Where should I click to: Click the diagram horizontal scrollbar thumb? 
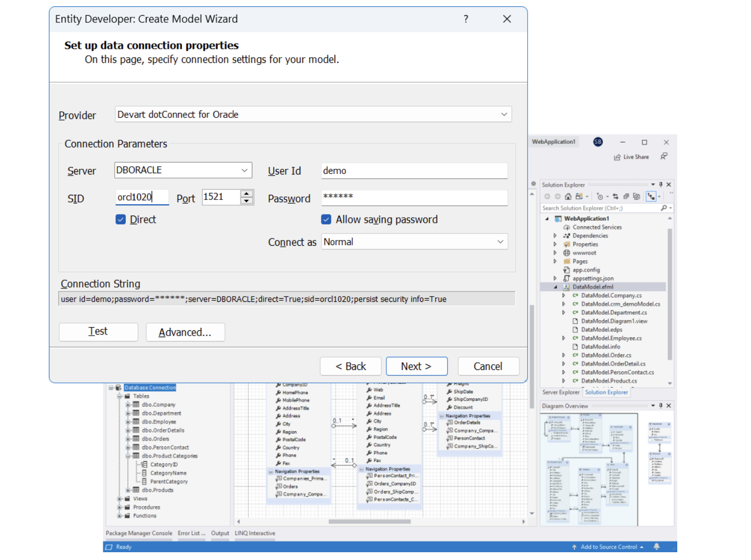pos(369,522)
